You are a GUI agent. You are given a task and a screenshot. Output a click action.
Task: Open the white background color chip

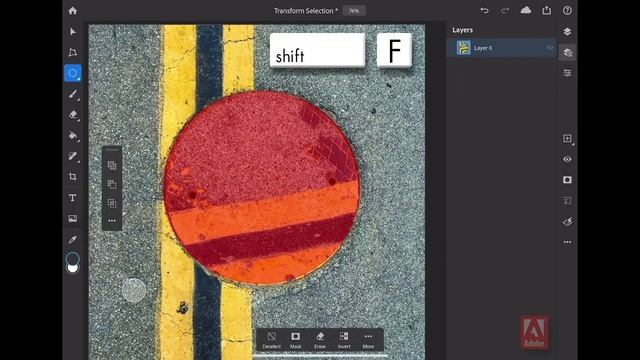tap(73, 269)
